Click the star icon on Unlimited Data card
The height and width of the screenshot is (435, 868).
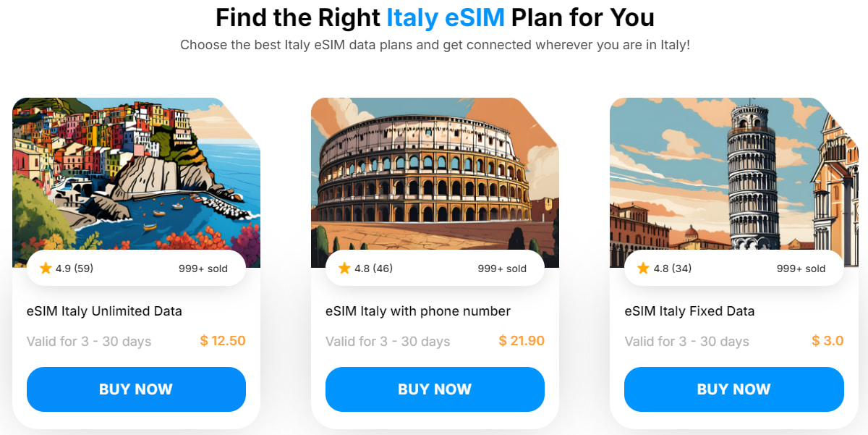(x=46, y=267)
